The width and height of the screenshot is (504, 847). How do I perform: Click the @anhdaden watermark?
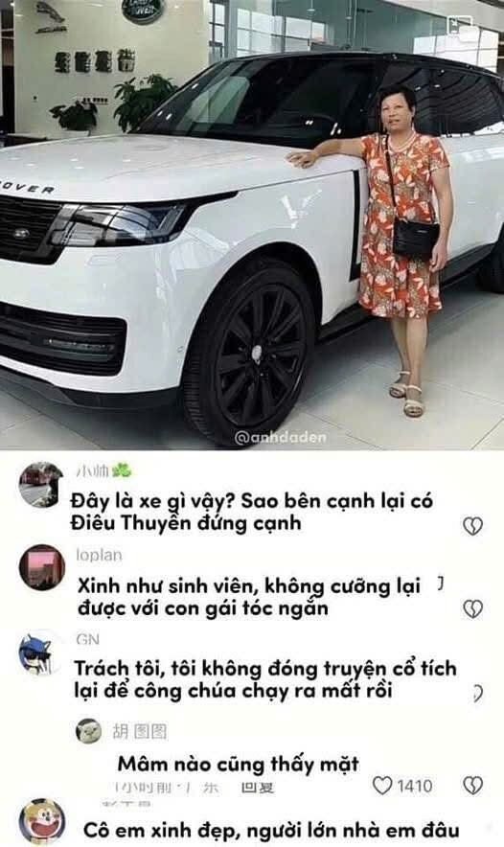281,437
